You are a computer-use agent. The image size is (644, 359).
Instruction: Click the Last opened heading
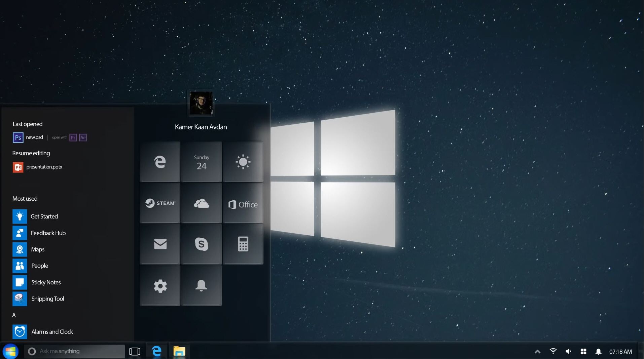(x=28, y=124)
